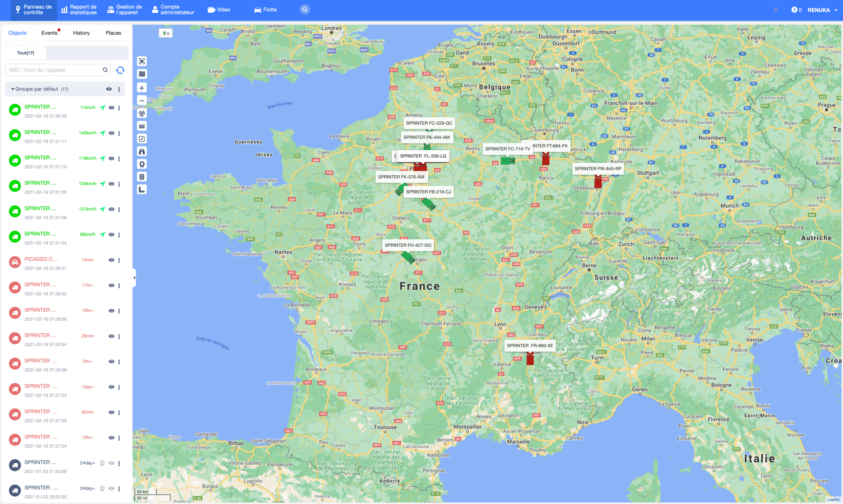
Task: Open Rapport de statistiques menu
Action: [x=79, y=10]
